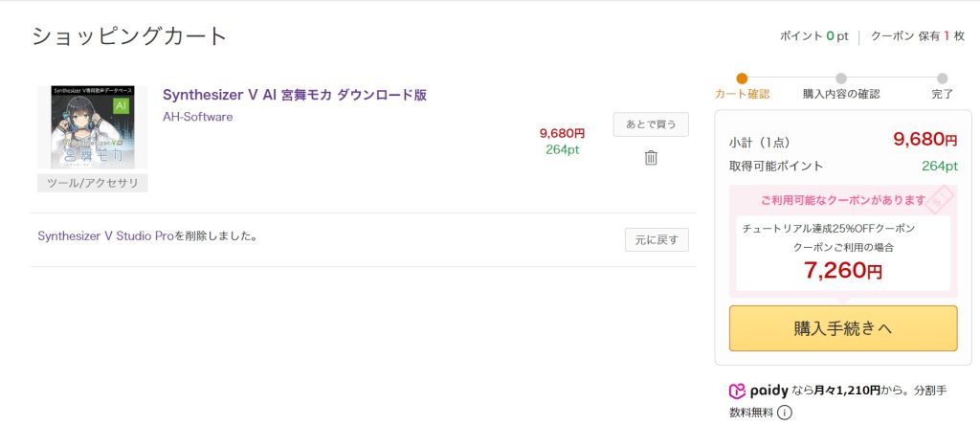Open the 宮舞モカ product thumbnail
This screenshot has width=980, height=425.
point(93,127)
